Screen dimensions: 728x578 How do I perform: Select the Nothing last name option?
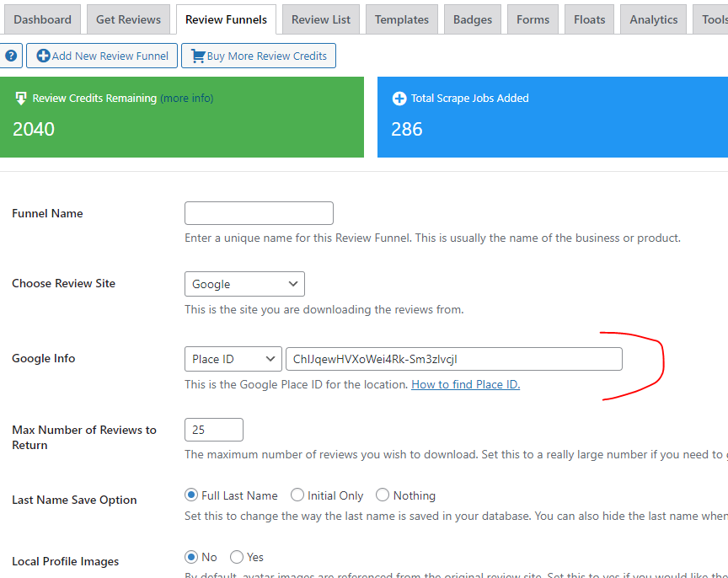pyautogui.click(x=383, y=495)
